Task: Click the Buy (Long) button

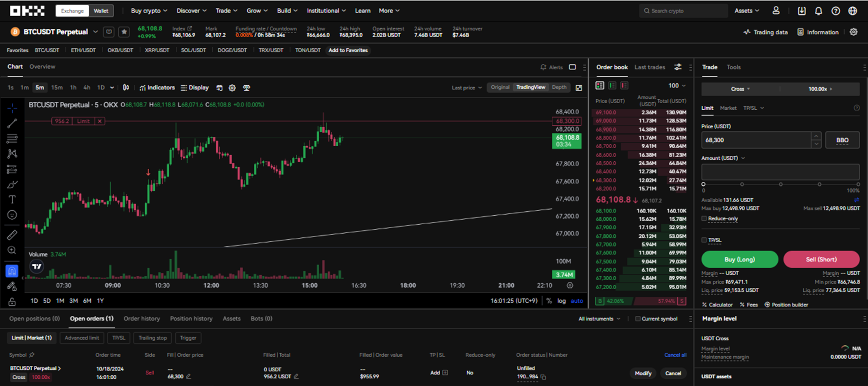Action: (x=739, y=259)
